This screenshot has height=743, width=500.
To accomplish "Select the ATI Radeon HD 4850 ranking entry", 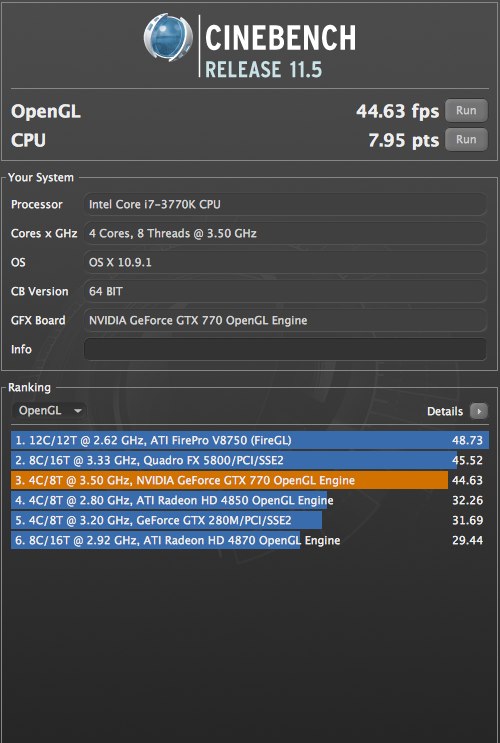I will coord(250,500).
